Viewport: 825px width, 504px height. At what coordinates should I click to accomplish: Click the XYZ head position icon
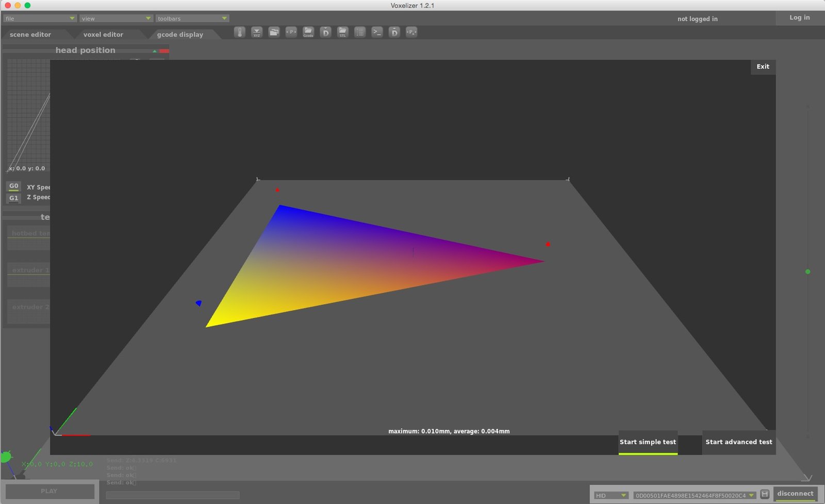257,32
